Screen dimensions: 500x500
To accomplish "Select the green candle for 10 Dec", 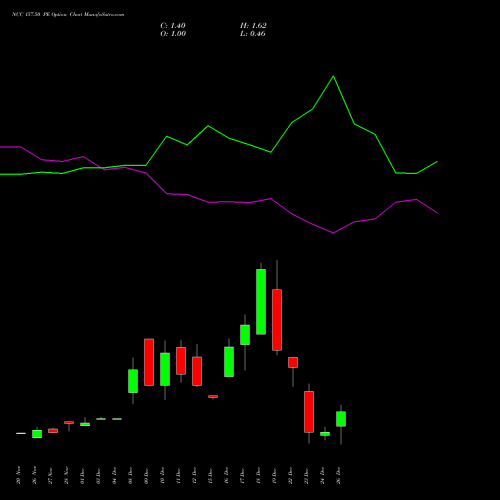I will click(x=165, y=369).
